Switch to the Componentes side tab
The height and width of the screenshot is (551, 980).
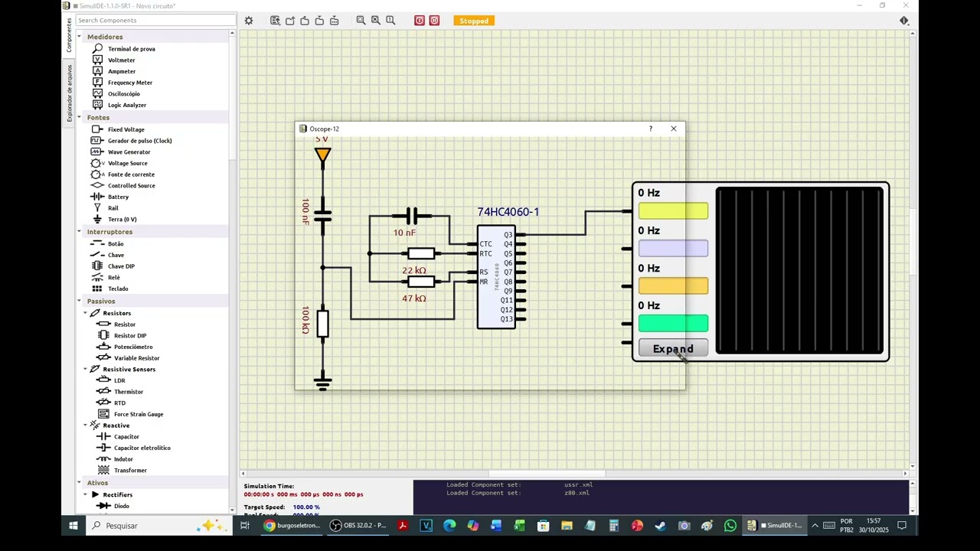pos(68,35)
